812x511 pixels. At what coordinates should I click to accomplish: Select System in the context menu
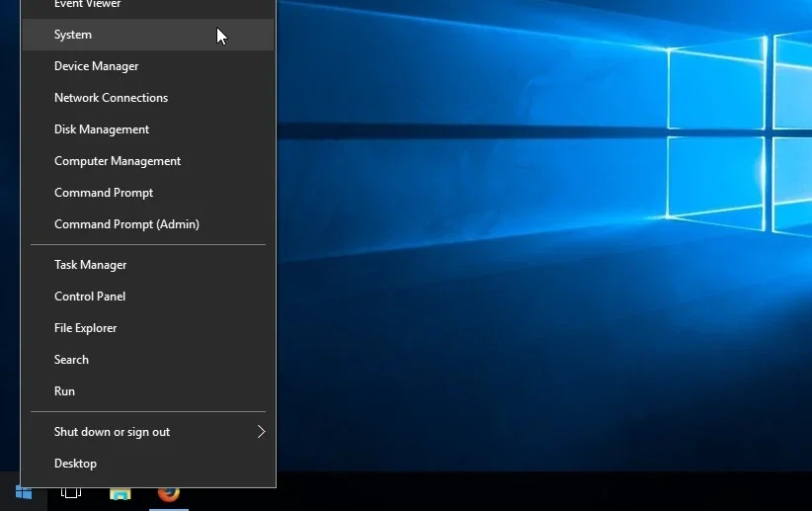pyautogui.click(x=73, y=35)
